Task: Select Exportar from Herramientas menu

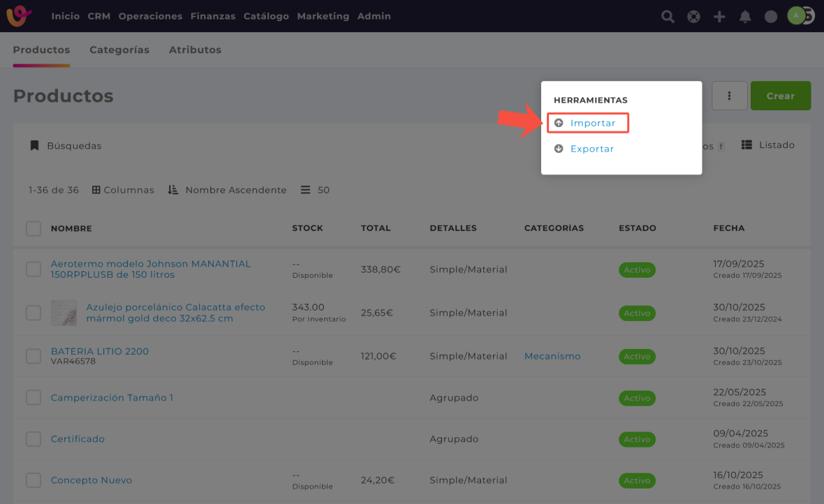Action: [591, 149]
